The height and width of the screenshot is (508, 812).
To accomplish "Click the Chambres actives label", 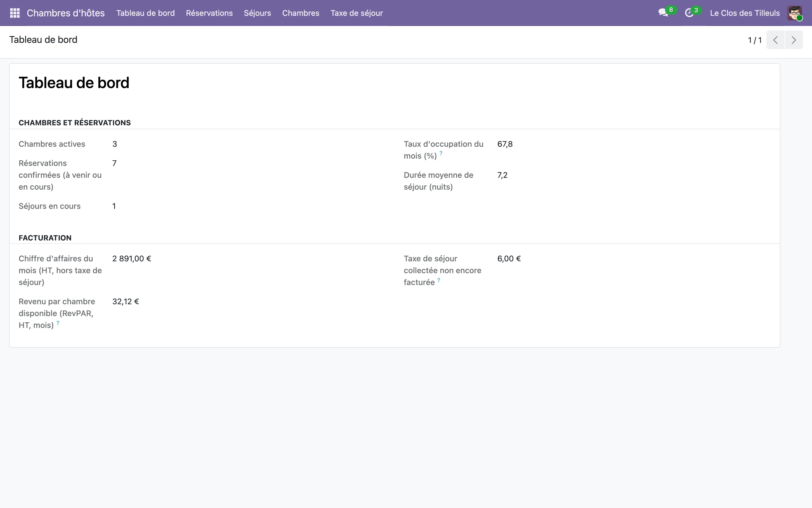I will point(52,144).
